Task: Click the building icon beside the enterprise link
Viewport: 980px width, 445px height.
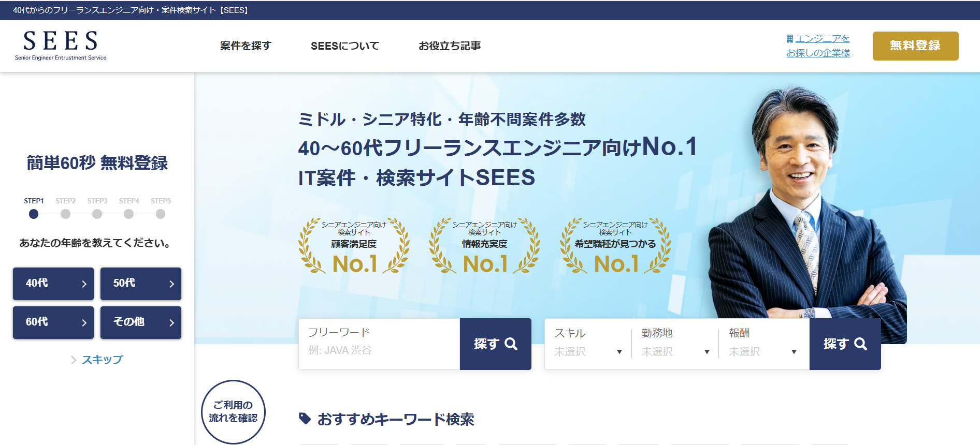Action: pos(789,39)
